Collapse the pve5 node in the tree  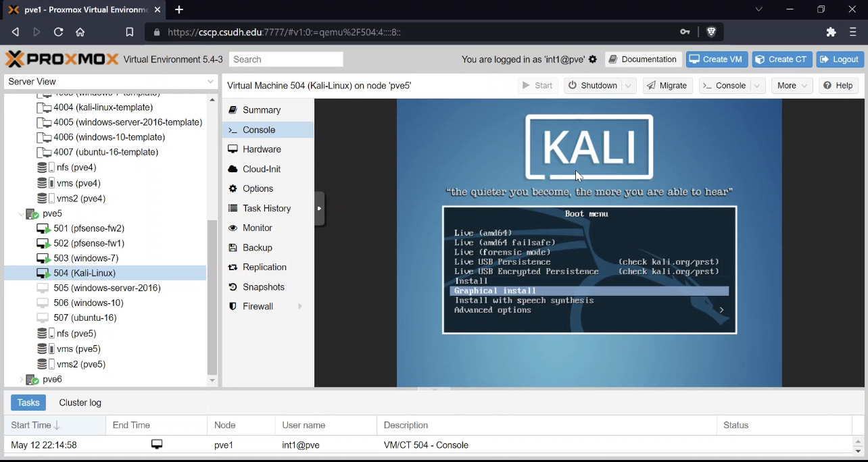click(22, 213)
